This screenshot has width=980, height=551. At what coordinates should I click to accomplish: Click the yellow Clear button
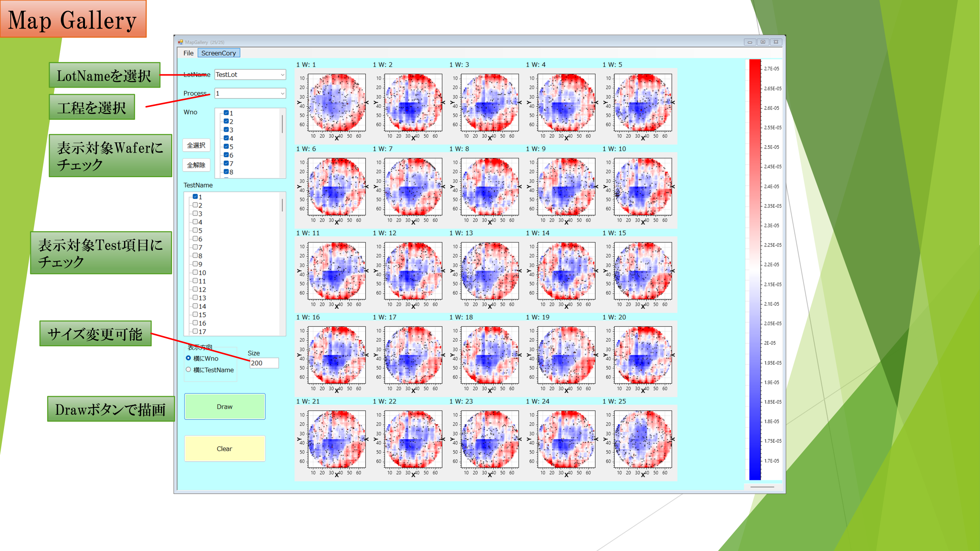[225, 448]
